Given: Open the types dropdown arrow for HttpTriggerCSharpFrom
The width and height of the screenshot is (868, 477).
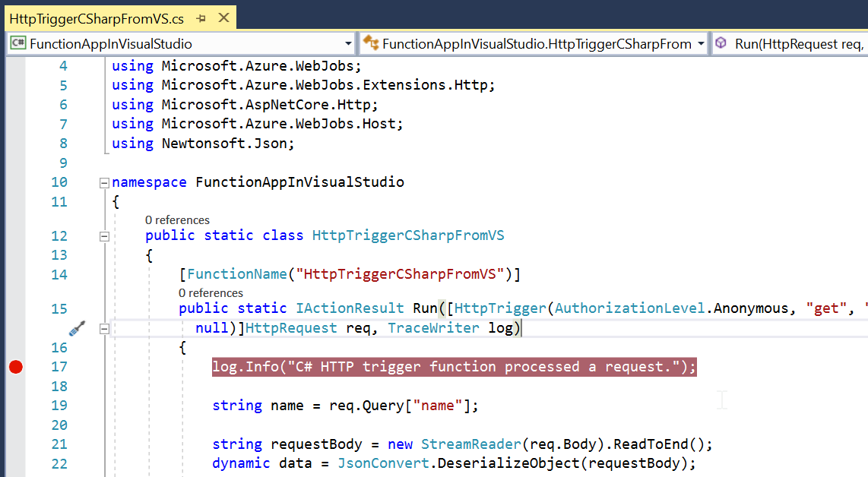Looking at the screenshot, I should (700, 44).
